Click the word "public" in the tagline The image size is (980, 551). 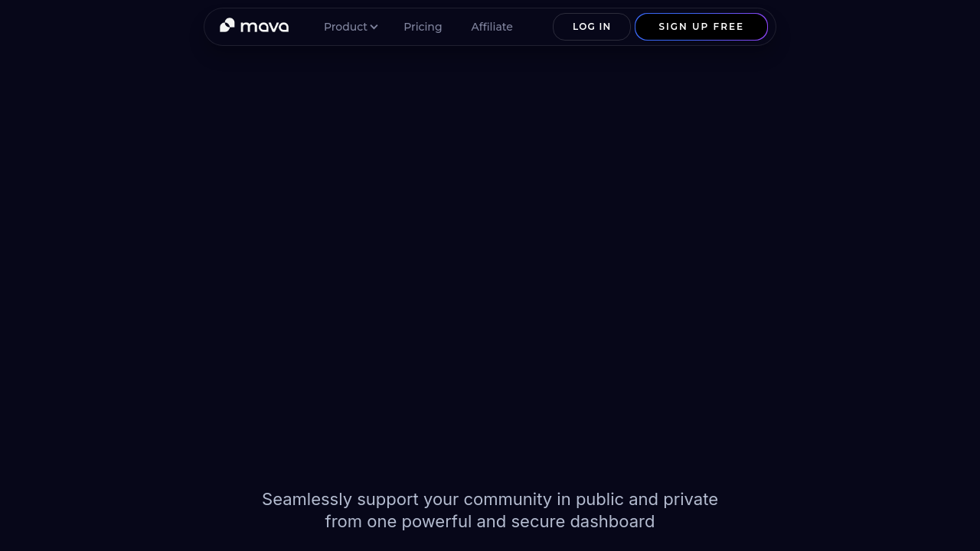point(599,500)
